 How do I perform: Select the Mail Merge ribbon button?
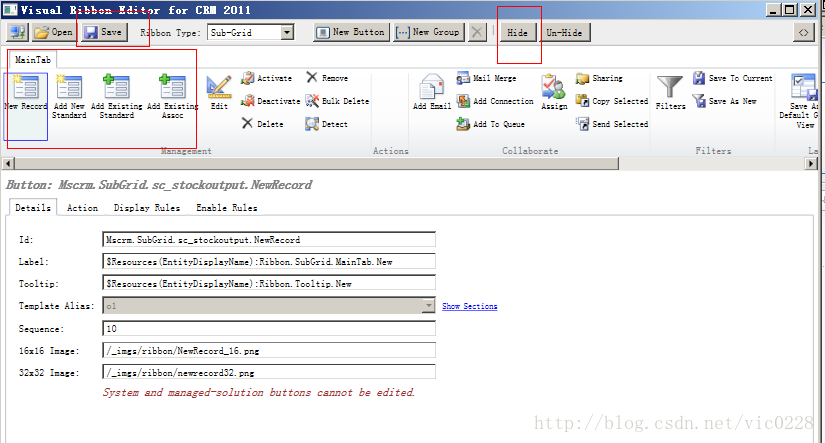486,78
